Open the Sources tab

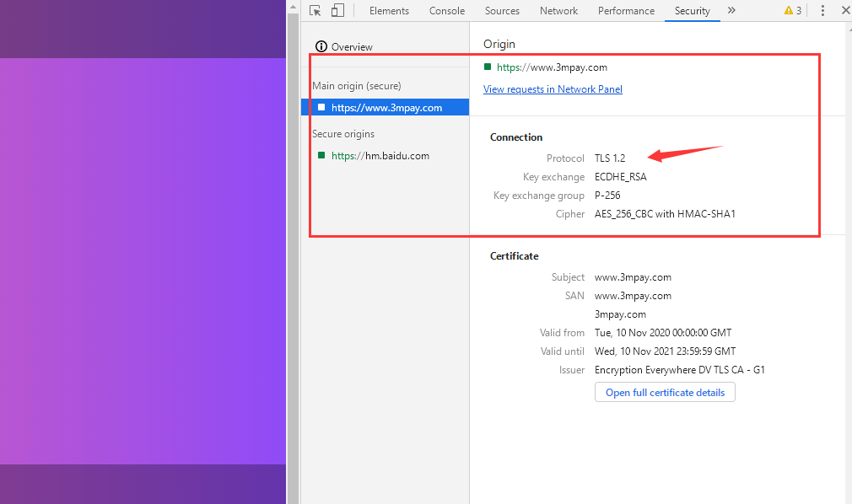[502, 11]
